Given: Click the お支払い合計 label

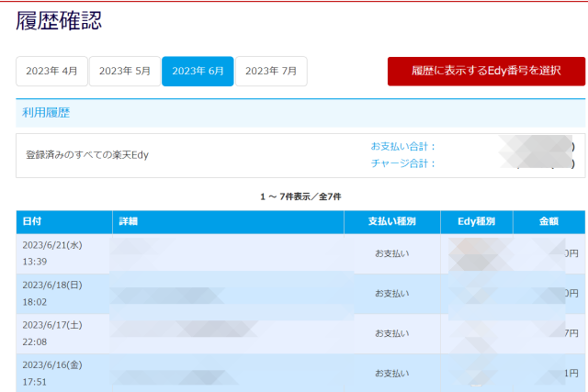Looking at the screenshot, I should [403, 146].
